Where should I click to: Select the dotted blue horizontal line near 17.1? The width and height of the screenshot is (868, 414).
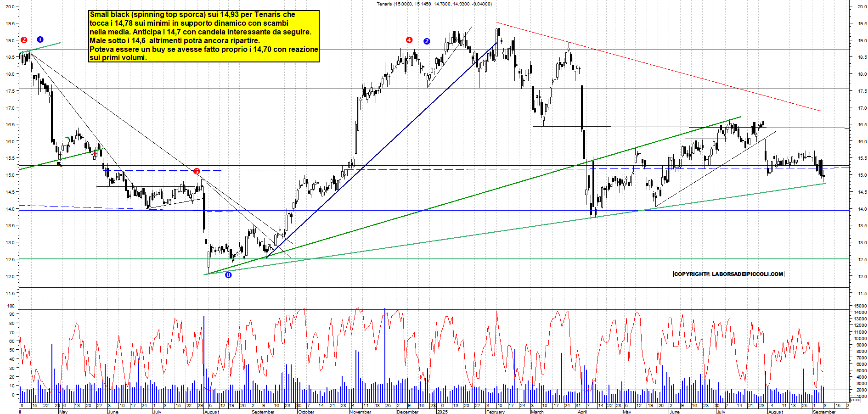click(434, 103)
